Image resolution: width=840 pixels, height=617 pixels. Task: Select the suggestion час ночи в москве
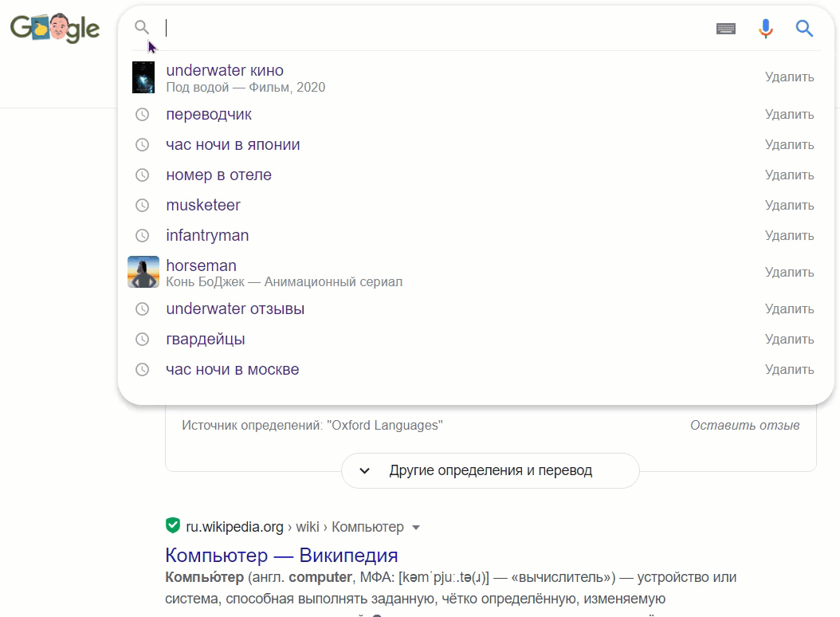[x=232, y=369]
